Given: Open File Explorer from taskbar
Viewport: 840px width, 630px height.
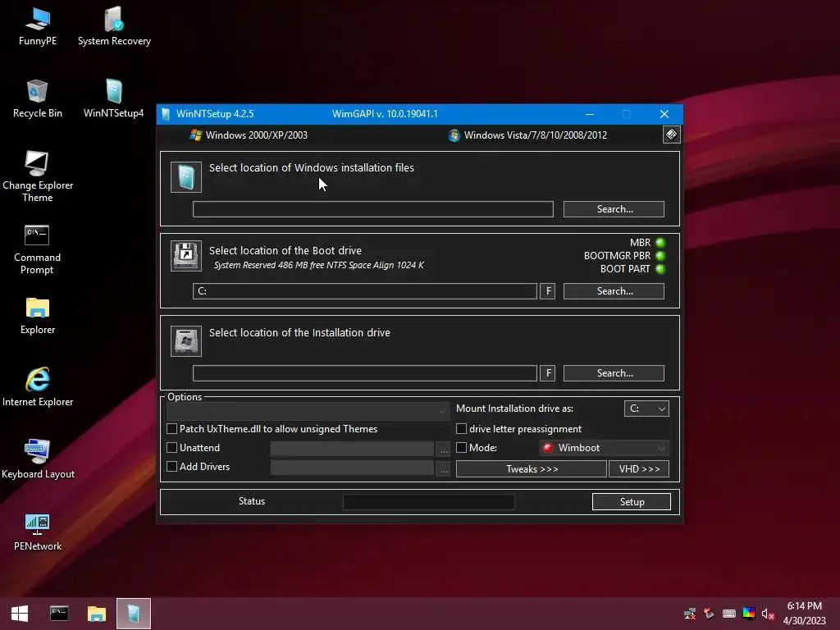Looking at the screenshot, I should click(97, 614).
